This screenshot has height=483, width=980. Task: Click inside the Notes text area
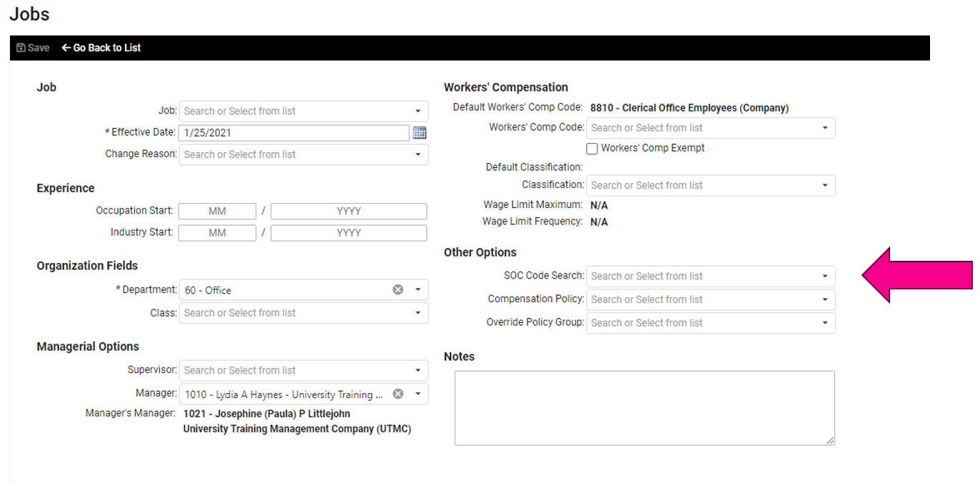[644, 407]
